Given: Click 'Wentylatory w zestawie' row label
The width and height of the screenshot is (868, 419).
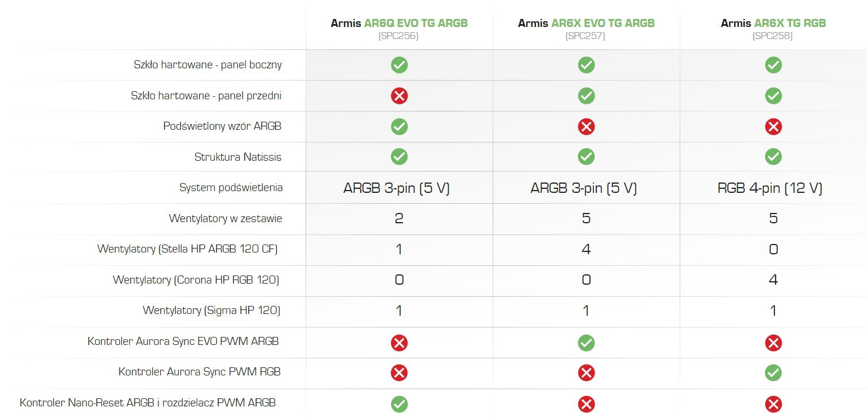Looking at the screenshot, I should 225,219.
